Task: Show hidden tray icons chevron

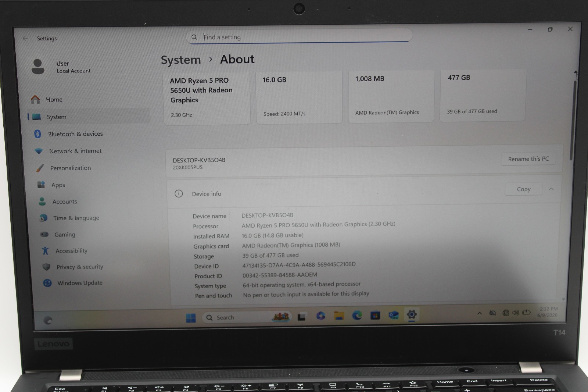Action: [480, 313]
